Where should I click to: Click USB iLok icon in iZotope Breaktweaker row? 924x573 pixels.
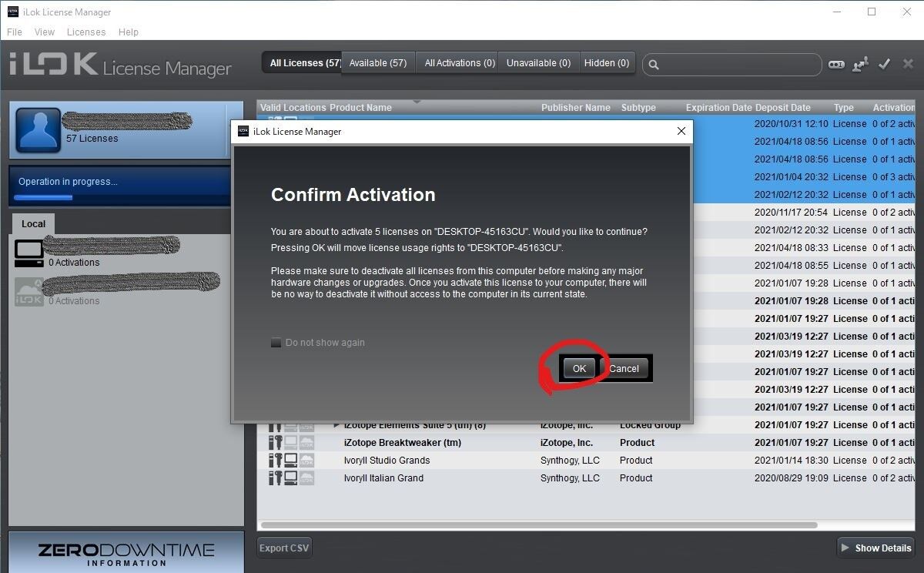pyautogui.click(x=275, y=443)
